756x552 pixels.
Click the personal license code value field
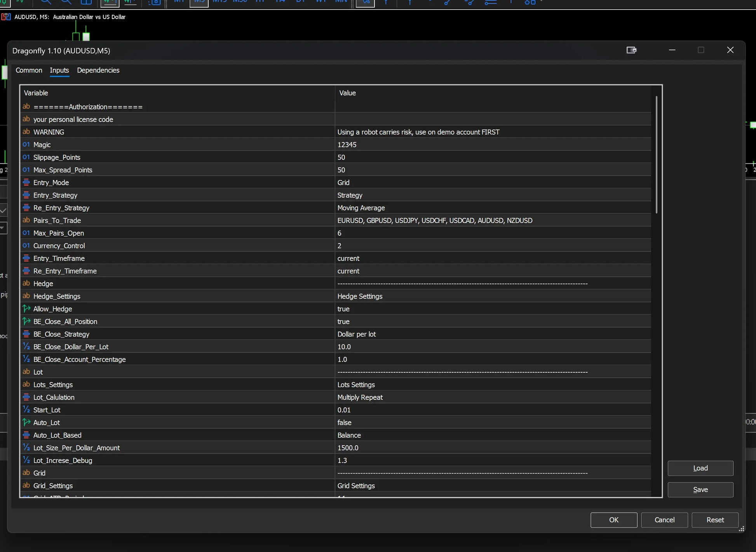[493, 119]
